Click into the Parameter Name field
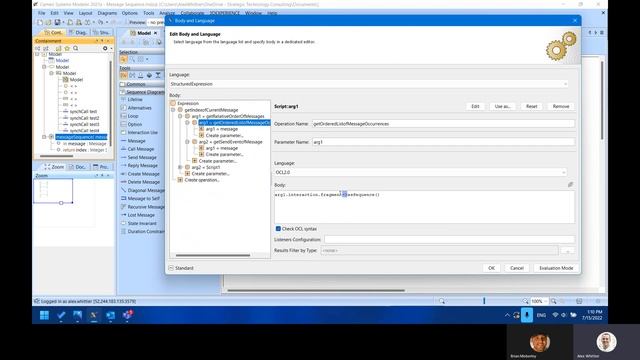 [x=443, y=142]
